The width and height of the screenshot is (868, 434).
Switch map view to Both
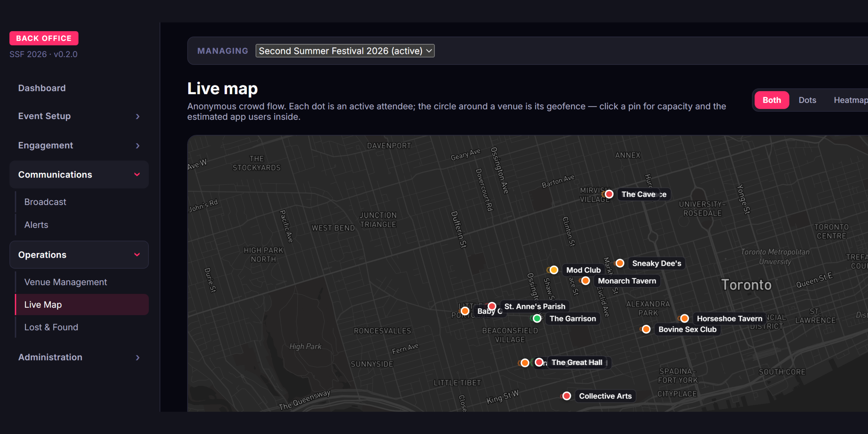click(x=772, y=100)
